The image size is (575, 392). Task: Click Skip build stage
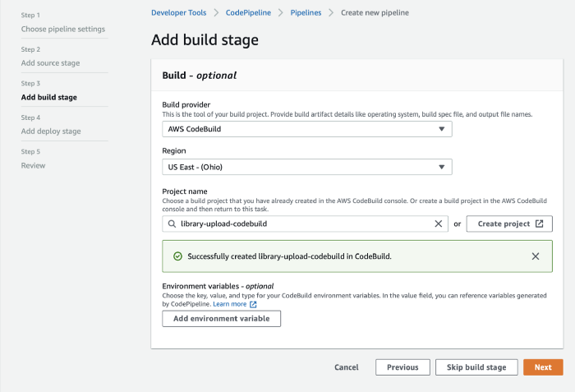(x=476, y=367)
